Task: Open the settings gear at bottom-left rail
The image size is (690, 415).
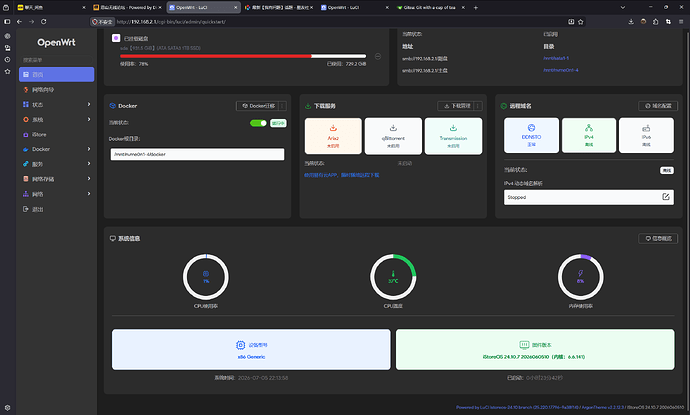Action: pos(7,408)
